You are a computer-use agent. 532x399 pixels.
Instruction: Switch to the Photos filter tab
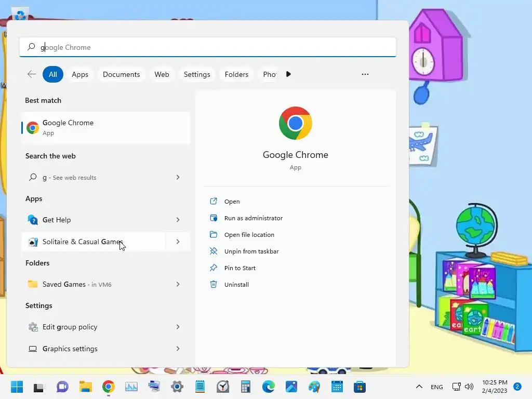click(270, 74)
